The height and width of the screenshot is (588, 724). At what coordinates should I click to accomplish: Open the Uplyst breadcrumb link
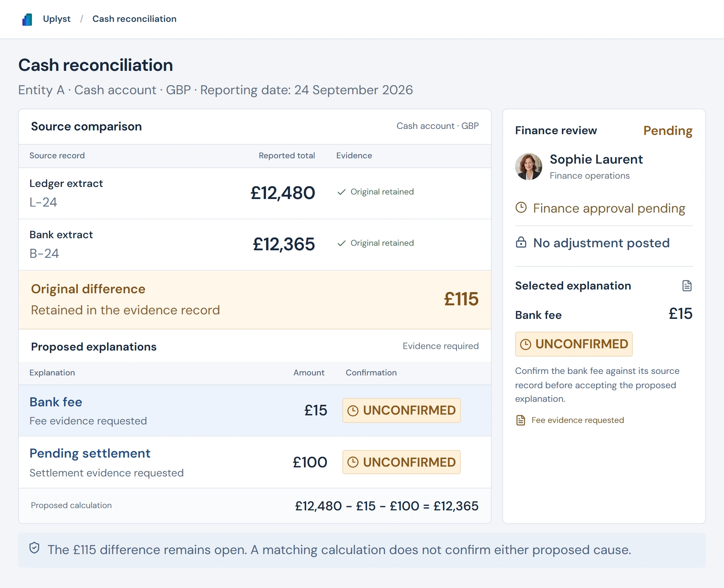[57, 19]
